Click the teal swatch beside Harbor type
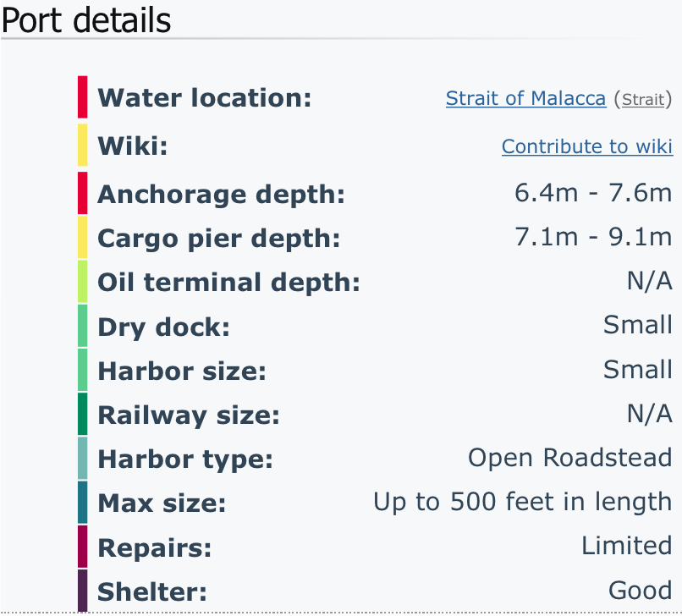This screenshot has height=616, width=682. pyautogui.click(x=83, y=458)
